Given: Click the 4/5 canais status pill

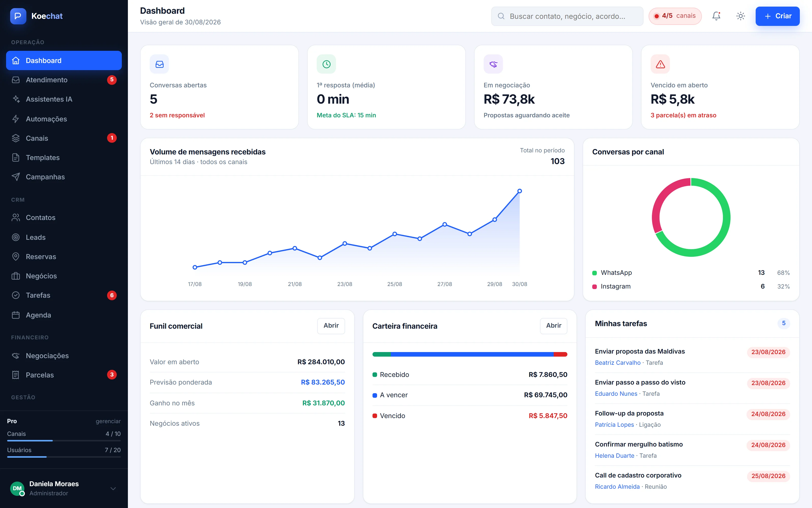Looking at the screenshot, I should (x=675, y=16).
